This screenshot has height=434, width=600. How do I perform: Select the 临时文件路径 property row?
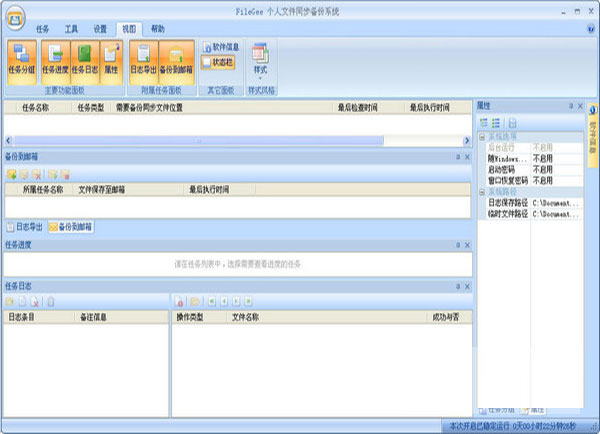[x=534, y=214]
